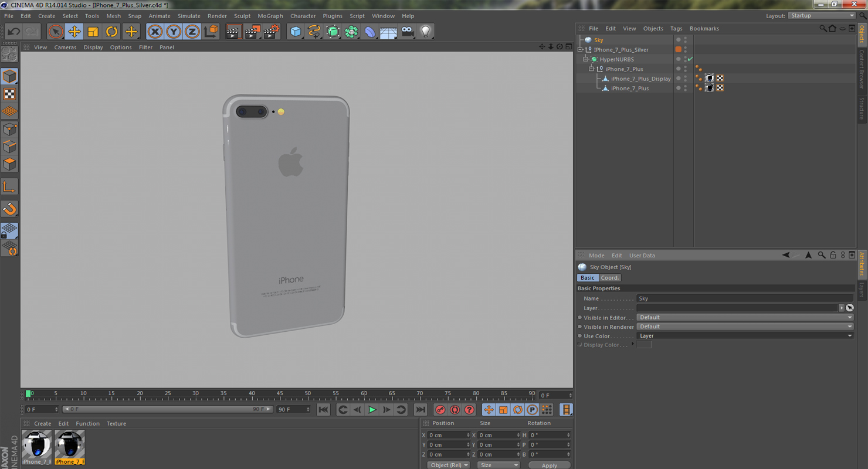Toggle Z axis lock

coord(192,32)
